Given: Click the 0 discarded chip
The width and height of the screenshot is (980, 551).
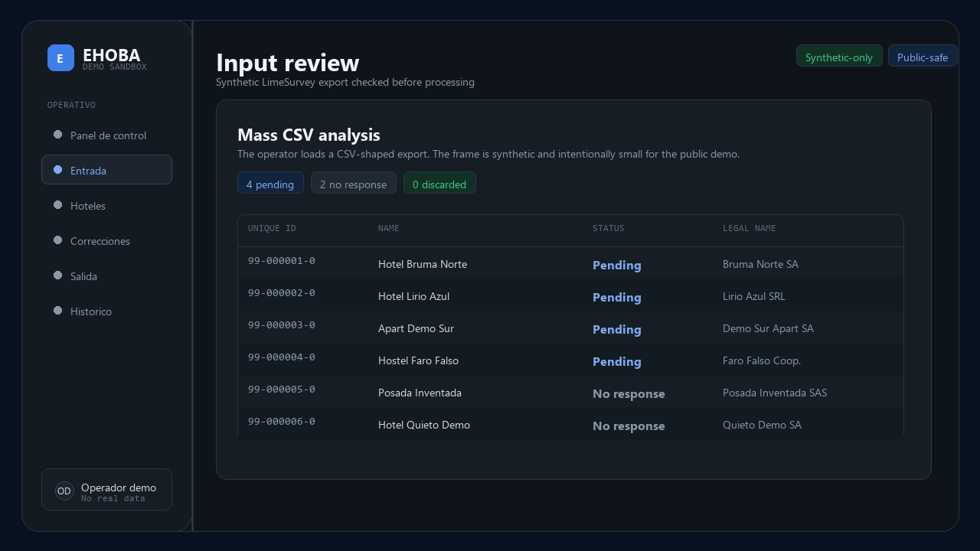Looking at the screenshot, I should tap(439, 183).
